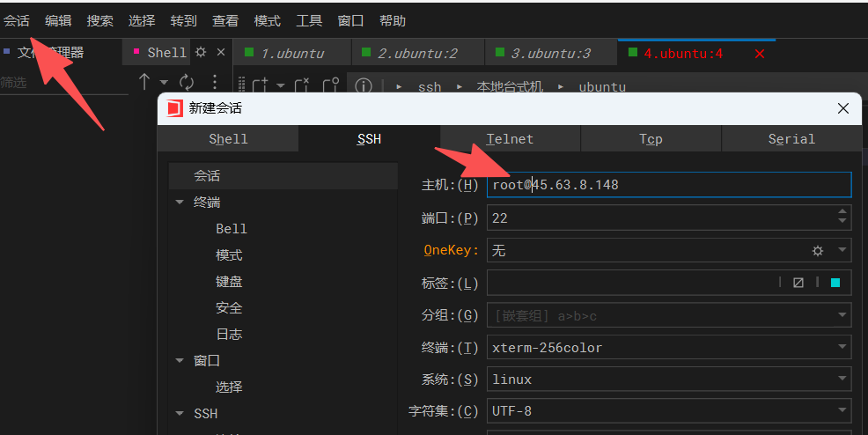Image resolution: width=868 pixels, height=435 pixels.
Task: Click the up arrow icon in file panel
Action: tap(143, 82)
